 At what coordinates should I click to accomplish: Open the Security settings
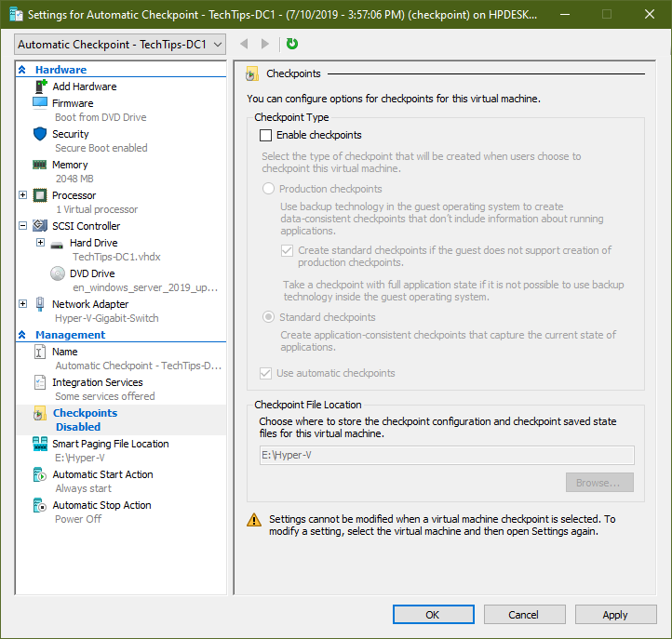[71, 134]
